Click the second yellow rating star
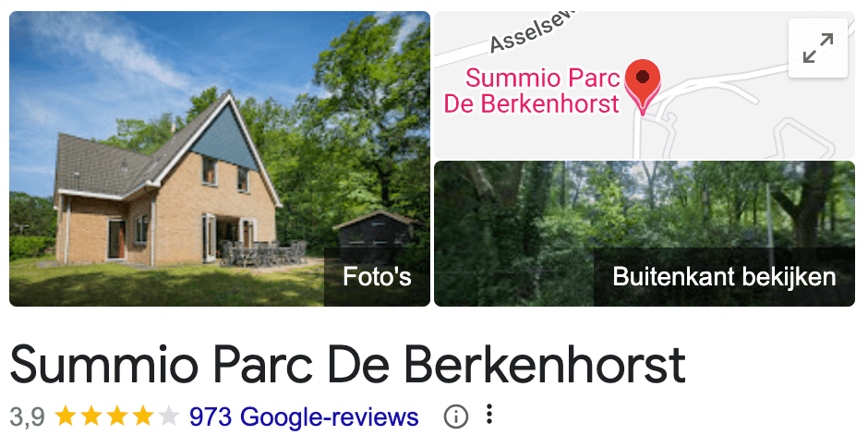This screenshot has width=868, height=447. pyautogui.click(x=91, y=416)
